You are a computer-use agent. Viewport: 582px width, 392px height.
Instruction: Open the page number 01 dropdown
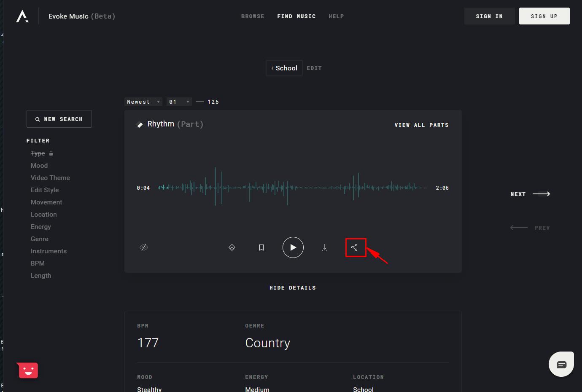179,102
